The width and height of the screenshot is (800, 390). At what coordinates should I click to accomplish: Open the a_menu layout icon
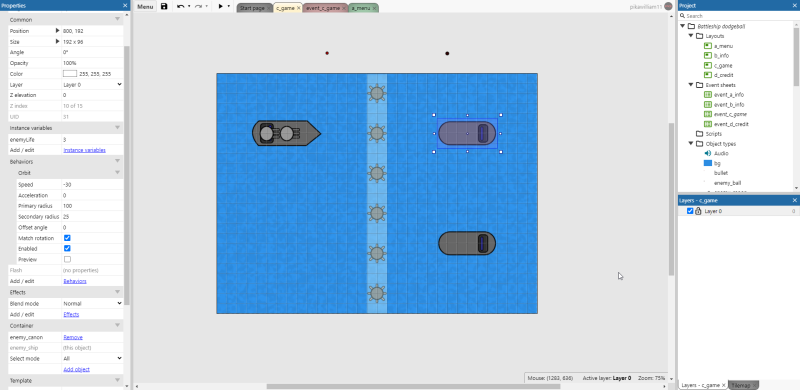click(708, 46)
